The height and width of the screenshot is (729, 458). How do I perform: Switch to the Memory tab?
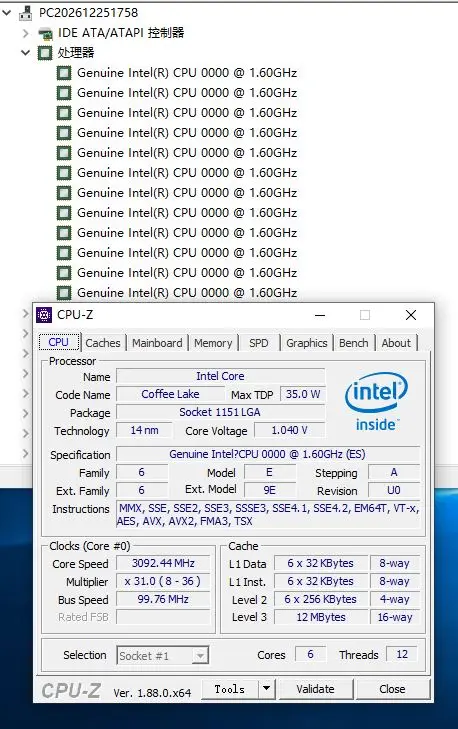pyautogui.click(x=213, y=343)
